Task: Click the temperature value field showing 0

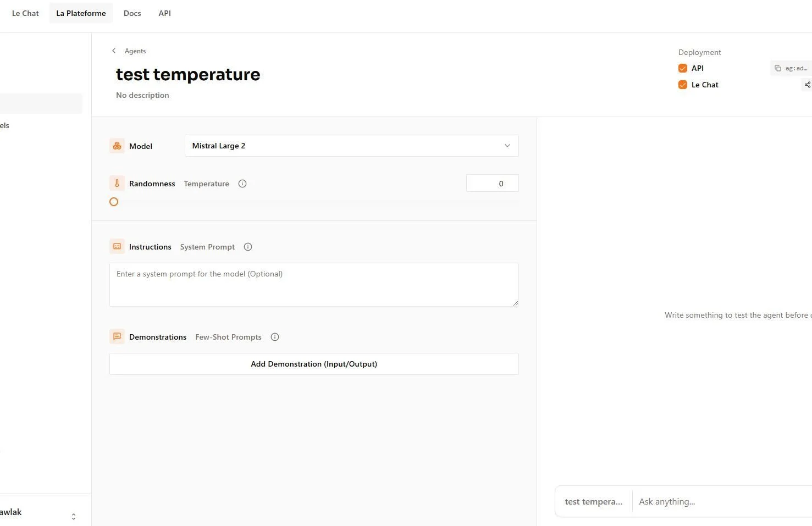Action: [493, 184]
